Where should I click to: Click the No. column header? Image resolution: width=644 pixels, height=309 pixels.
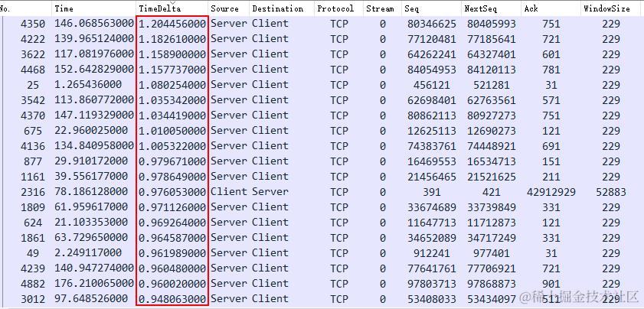(25, 8)
